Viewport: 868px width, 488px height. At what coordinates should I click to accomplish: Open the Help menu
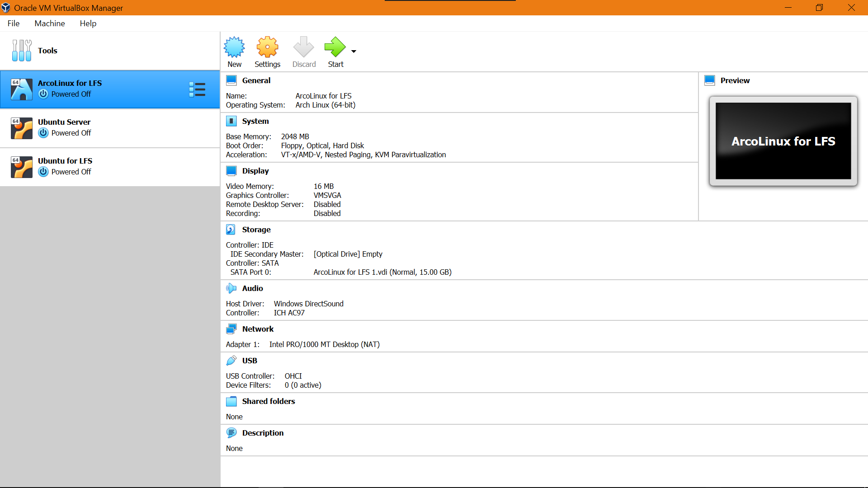[x=88, y=23]
